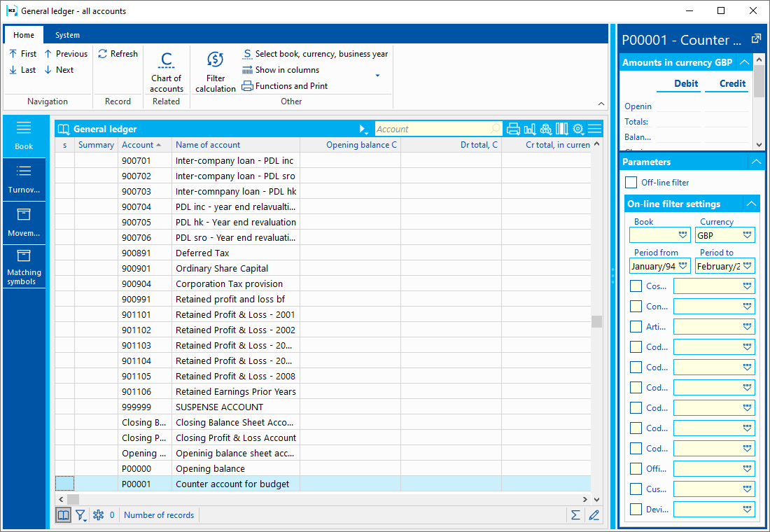Open the bar chart icon in ledger header
The height and width of the screenshot is (532, 770).
(x=530, y=129)
